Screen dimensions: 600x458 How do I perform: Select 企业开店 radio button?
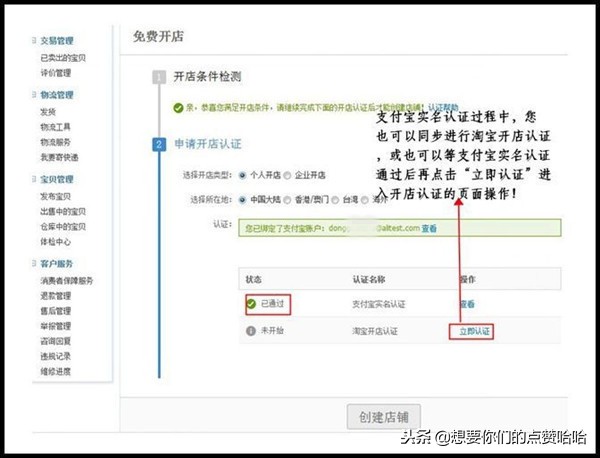(287, 175)
